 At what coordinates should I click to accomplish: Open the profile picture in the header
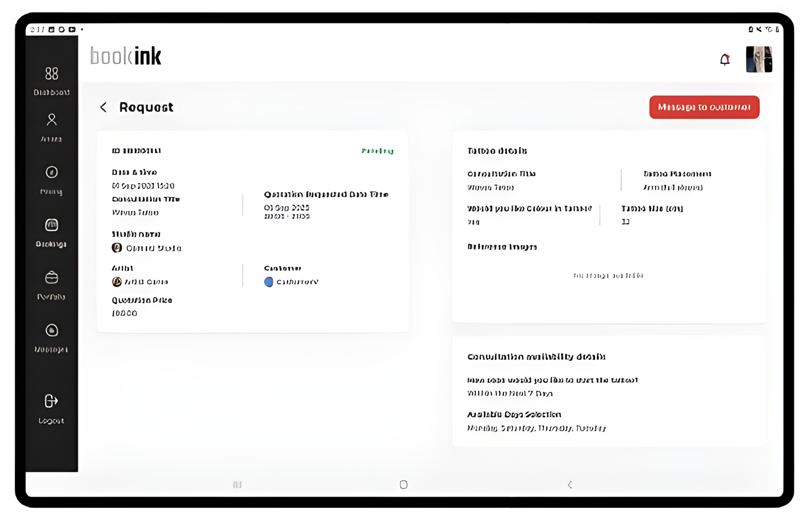coord(759,59)
